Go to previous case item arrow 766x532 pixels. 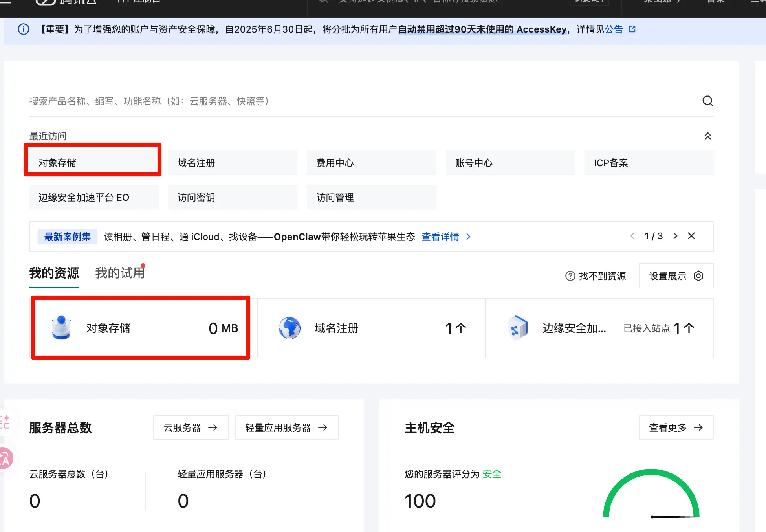pyautogui.click(x=632, y=236)
